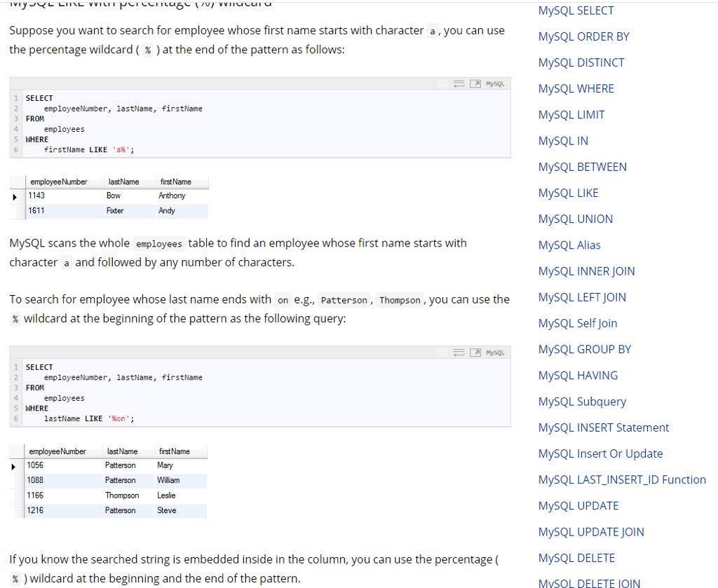718x588 pixels.
Task: Click firstName header in first result table
Action: coord(176,182)
